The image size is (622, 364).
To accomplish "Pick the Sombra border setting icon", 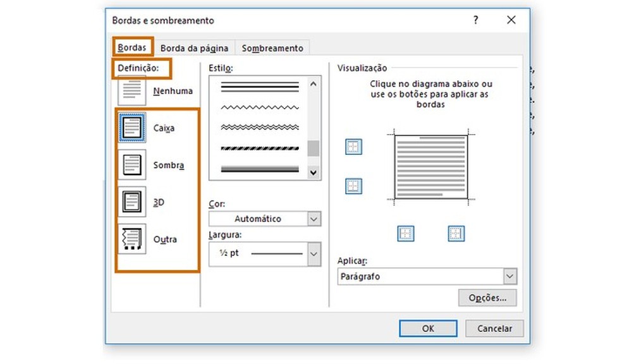I will 131,166.
